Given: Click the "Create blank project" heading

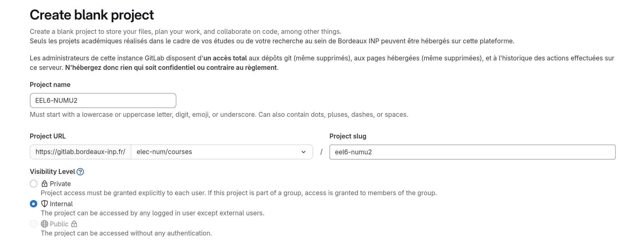Looking at the screenshot, I should (92, 15).
